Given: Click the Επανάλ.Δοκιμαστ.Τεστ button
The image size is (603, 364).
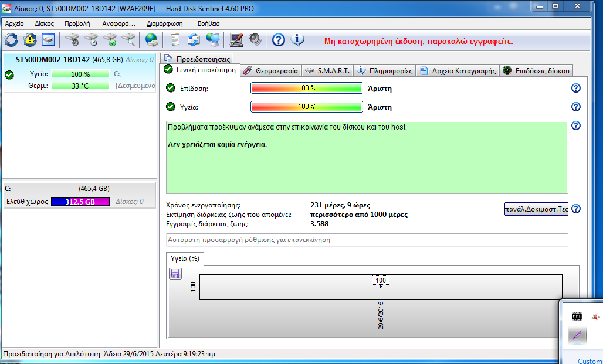Looking at the screenshot, I should click(x=536, y=209).
